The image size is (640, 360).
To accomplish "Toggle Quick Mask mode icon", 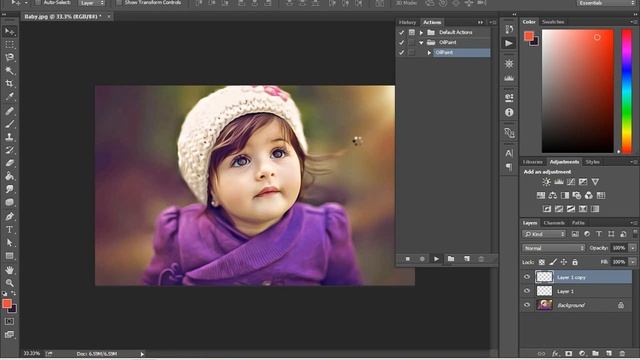I will pyautogui.click(x=9, y=322).
